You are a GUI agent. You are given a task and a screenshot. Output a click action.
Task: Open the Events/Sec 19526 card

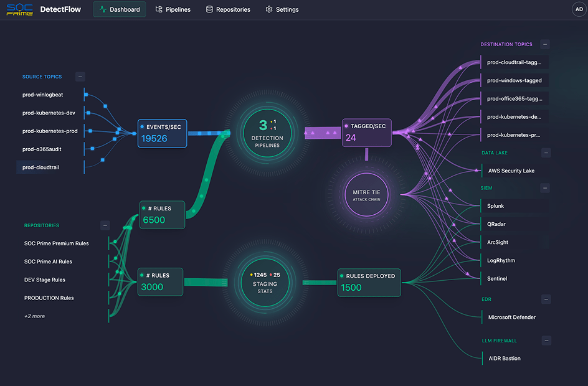162,133
